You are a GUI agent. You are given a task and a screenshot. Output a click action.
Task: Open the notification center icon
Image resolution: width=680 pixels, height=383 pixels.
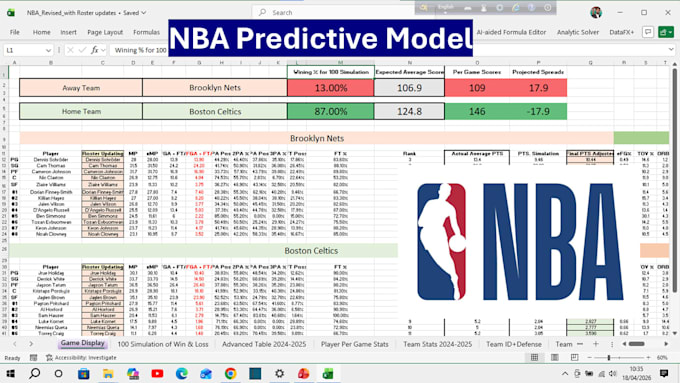pyautogui.click(x=664, y=373)
